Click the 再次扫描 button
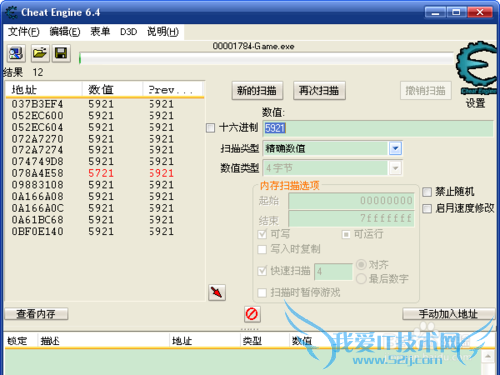 pyautogui.click(x=319, y=91)
